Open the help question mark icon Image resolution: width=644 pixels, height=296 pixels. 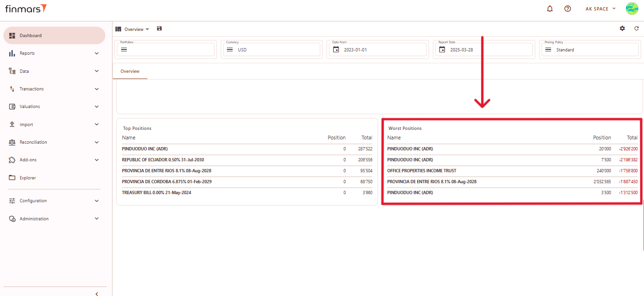point(567,9)
